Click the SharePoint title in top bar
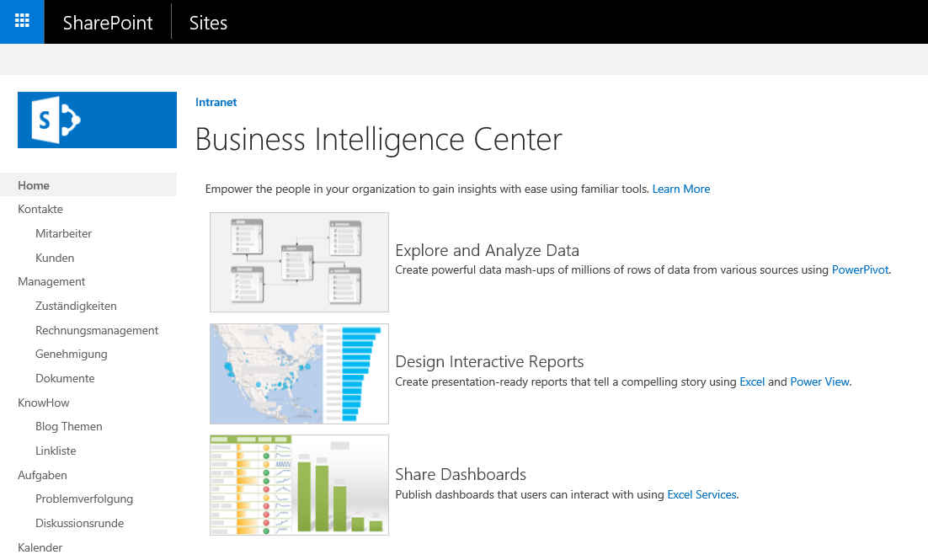 click(x=108, y=23)
